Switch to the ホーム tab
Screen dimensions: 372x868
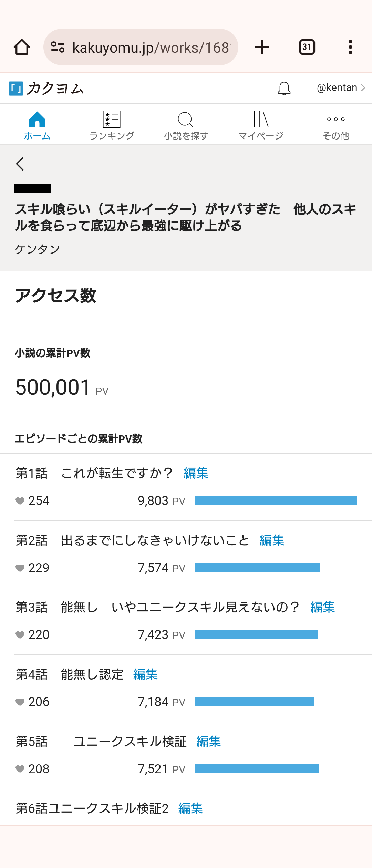[37, 126]
